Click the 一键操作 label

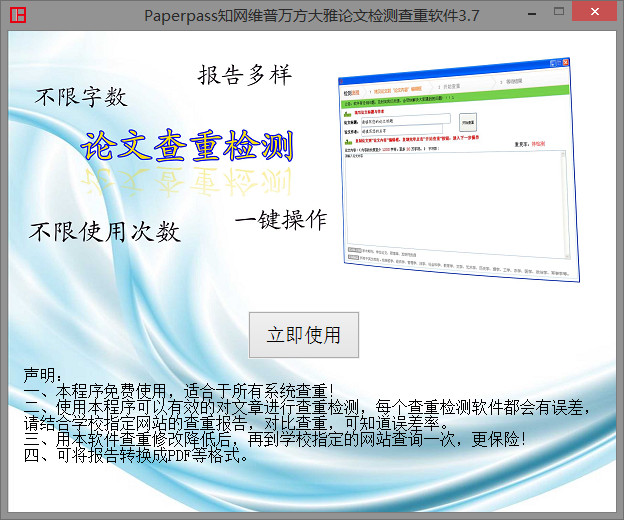(281, 220)
